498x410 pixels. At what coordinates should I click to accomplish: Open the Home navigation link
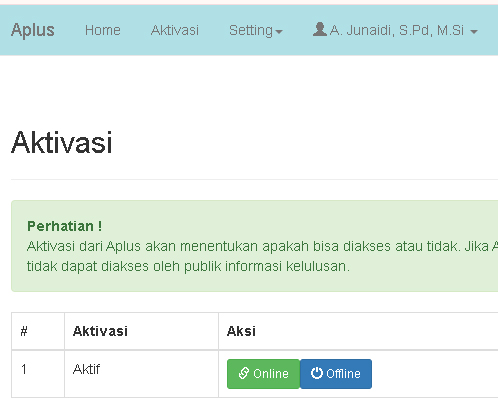coord(103,30)
